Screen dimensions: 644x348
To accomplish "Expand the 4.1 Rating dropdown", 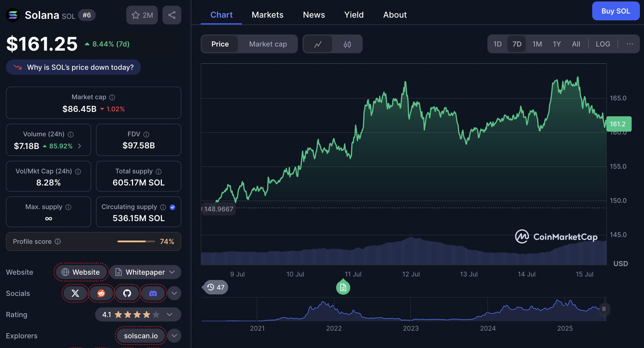I will tap(138, 314).
